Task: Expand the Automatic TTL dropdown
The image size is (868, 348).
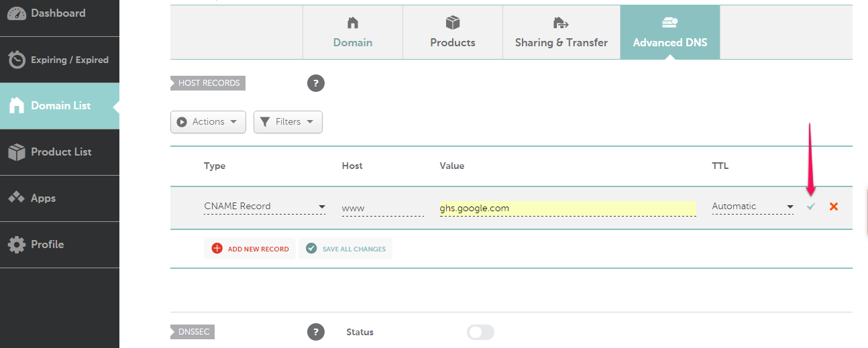Action: point(753,207)
